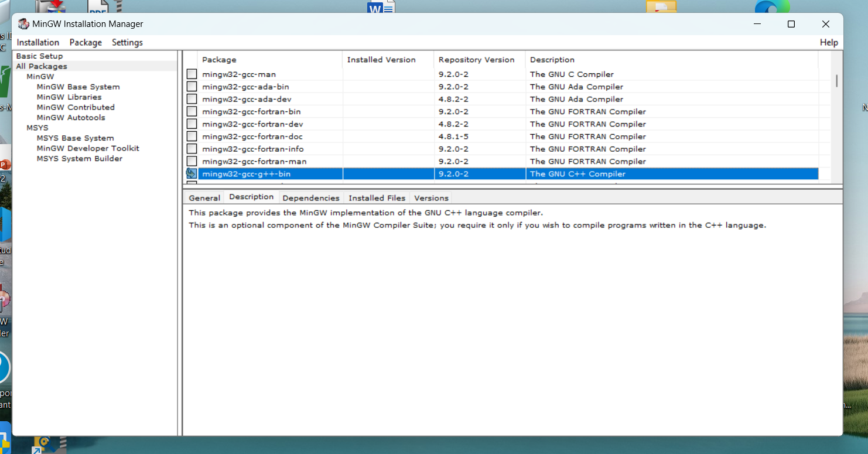Toggle checkbox for mingw32-gcc-fortran-dev package

[192, 124]
